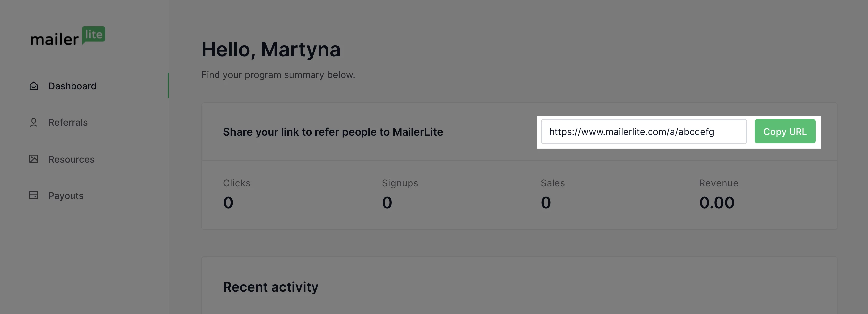Navigate to Payouts

[66, 196]
